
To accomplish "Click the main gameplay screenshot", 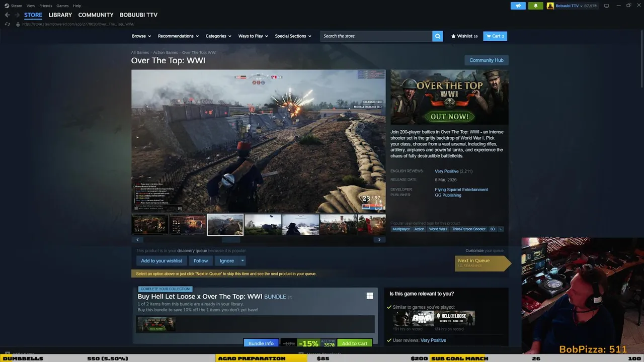I will (x=259, y=141).
